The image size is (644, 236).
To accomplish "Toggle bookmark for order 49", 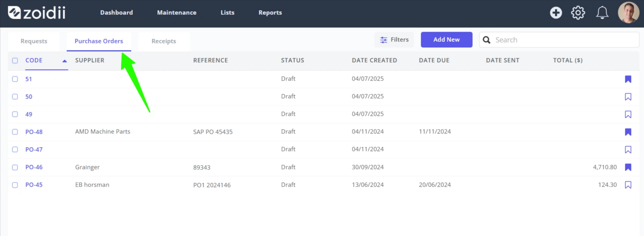I will pos(628,114).
